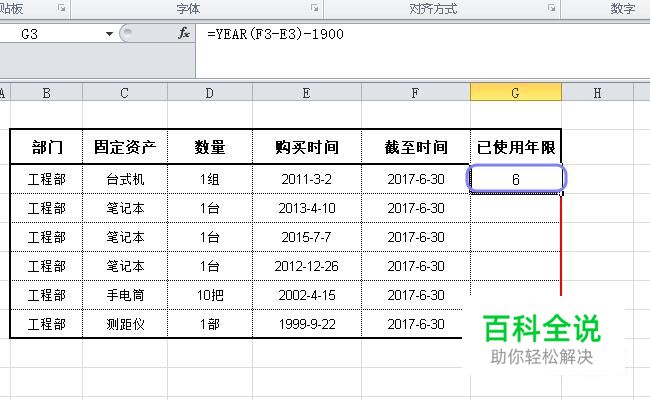
Task: Click the Insert Function fx icon
Action: [x=184, y=34]
